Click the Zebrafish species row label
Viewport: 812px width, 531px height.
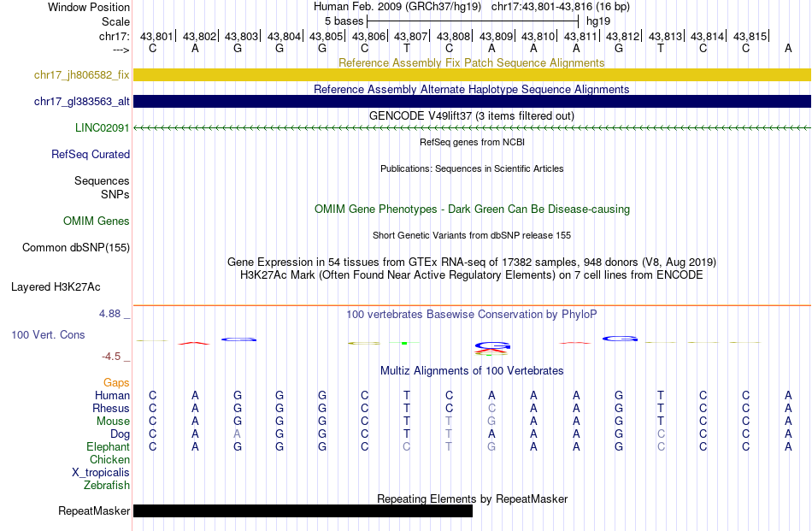(x=107, y=486)
